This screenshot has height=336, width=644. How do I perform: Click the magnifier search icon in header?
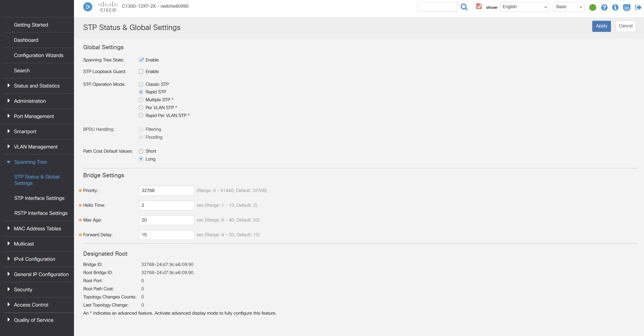(x=464, y=7)
